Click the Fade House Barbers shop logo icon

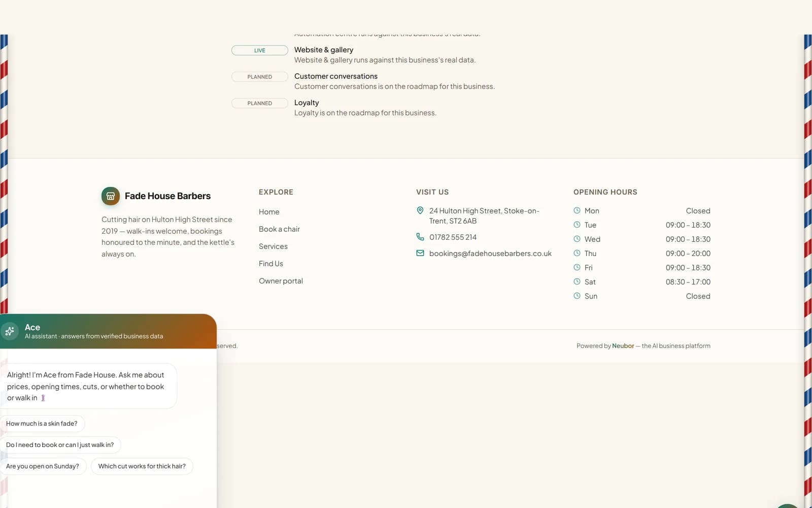111,196
